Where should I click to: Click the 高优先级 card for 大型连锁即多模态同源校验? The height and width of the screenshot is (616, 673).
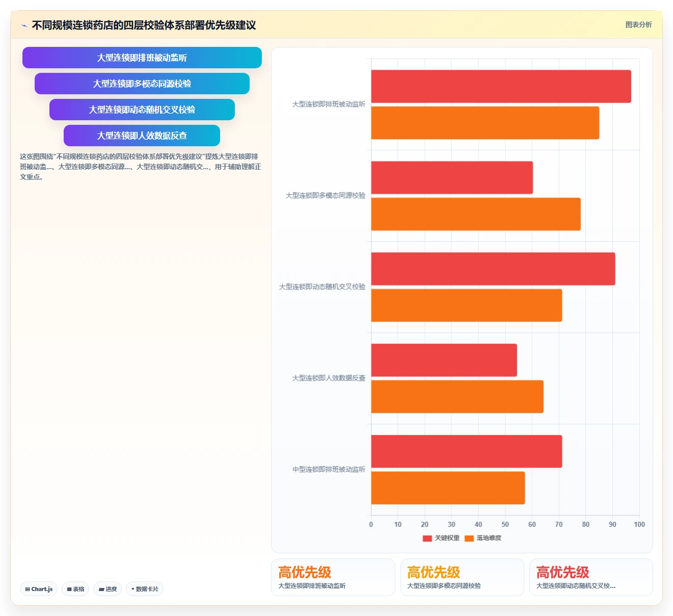pos(462,577)
